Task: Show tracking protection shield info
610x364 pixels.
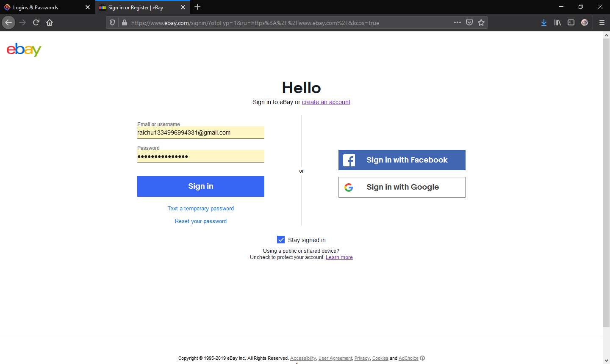Action: tap(112, 23)
